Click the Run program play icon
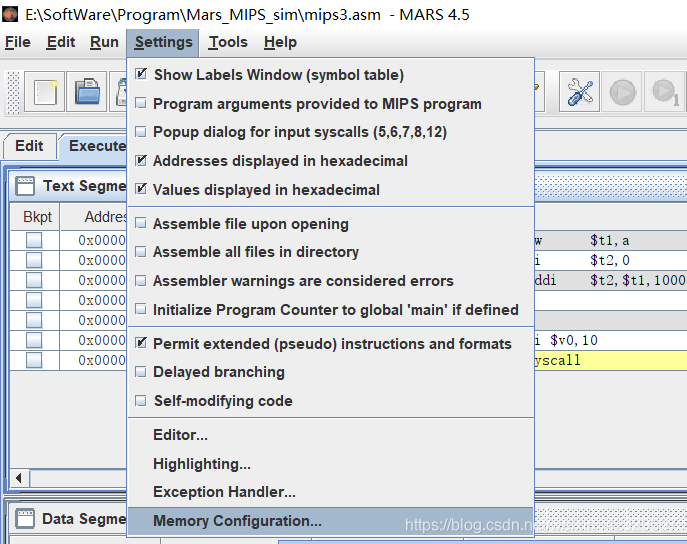Viewport: 687px width, 544px height. pos(622,92)
